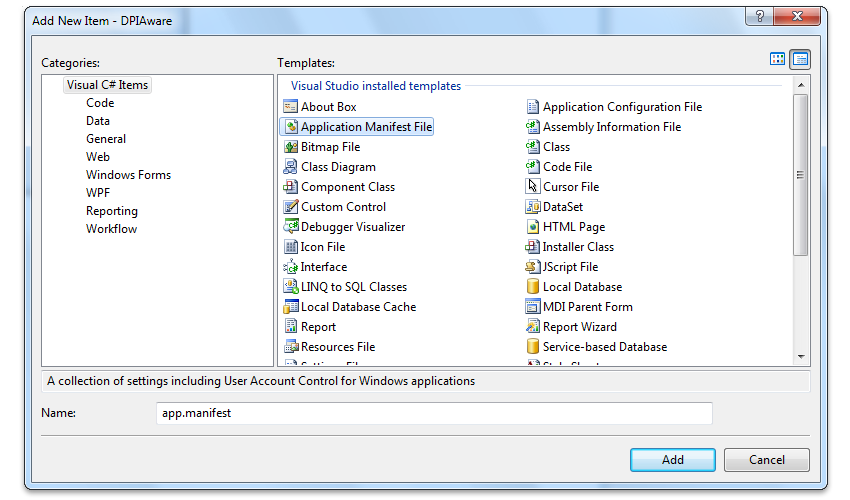The height and width of the screenshot is (500, 850).
Task: Select the WPF category
Action: (x=98, y=193)
